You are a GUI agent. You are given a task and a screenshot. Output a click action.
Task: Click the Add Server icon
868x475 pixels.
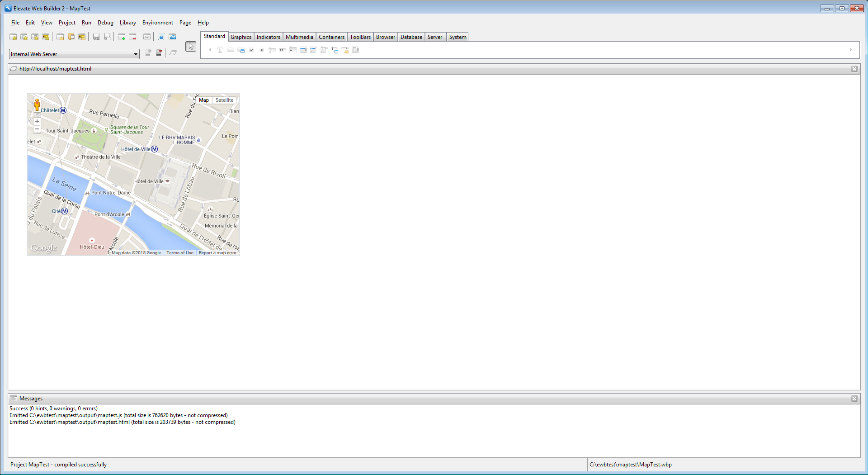click(x=148, y=53)
